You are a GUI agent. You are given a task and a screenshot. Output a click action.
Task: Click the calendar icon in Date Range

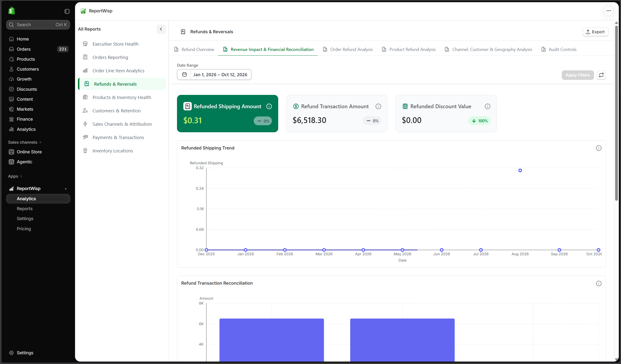point(184,75)
